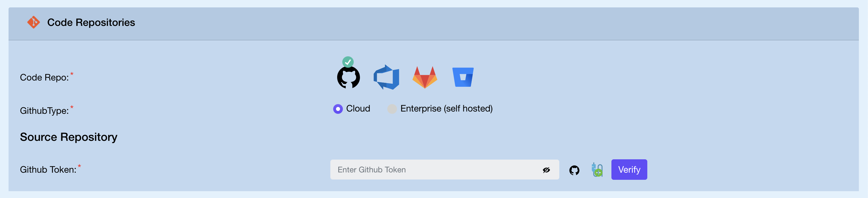Click the orange Code Repositories header icon
Viewport: 868px width, 198px height.
click(x=33, y=22)
